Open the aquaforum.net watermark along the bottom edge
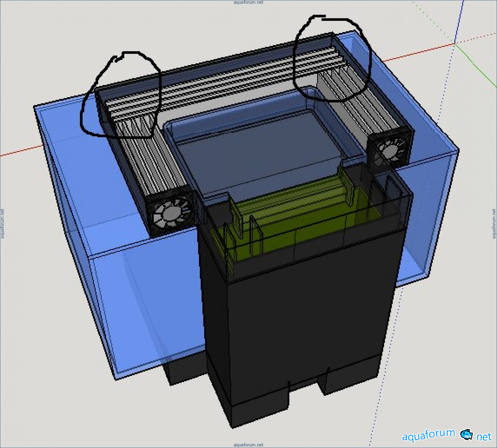Image resolution: width=497 pixels, height=448 pixels. pos(248,445)
